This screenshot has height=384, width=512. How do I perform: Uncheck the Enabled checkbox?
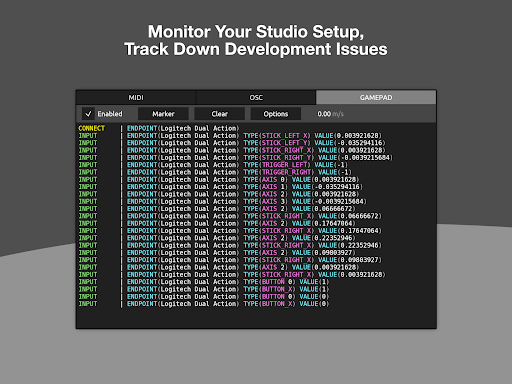pyautogui.click(x=88, y=114)
